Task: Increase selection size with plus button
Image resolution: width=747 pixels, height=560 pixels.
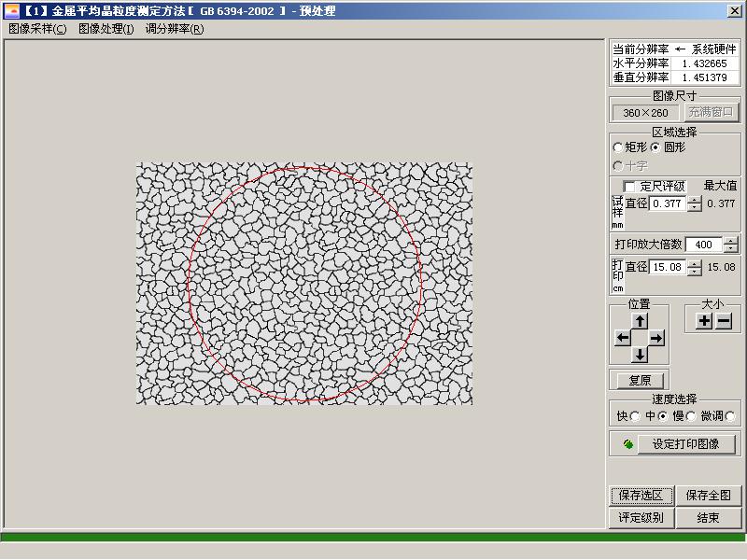Action: tap(704, 321)
